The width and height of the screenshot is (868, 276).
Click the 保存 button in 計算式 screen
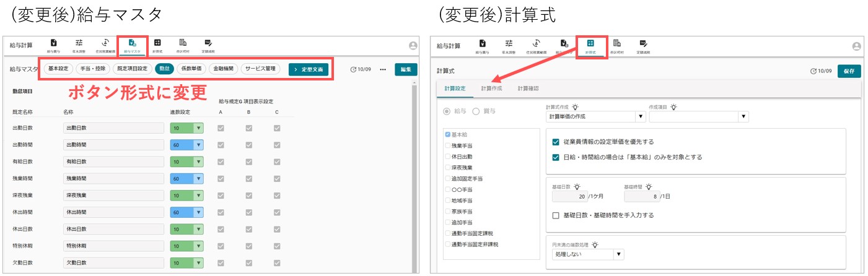[x=849, y=71]
